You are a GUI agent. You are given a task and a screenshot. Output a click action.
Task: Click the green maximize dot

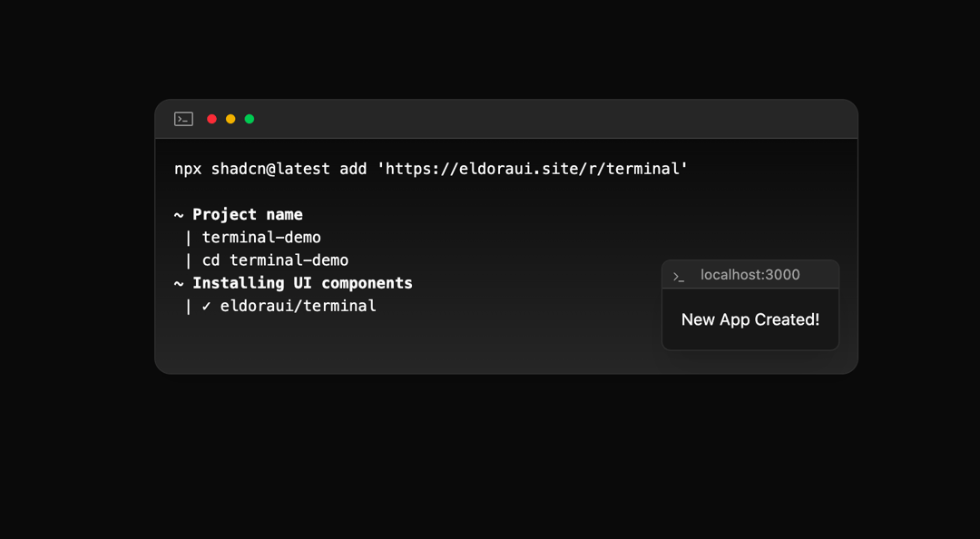pyautogui.click(x=250, y=119)
